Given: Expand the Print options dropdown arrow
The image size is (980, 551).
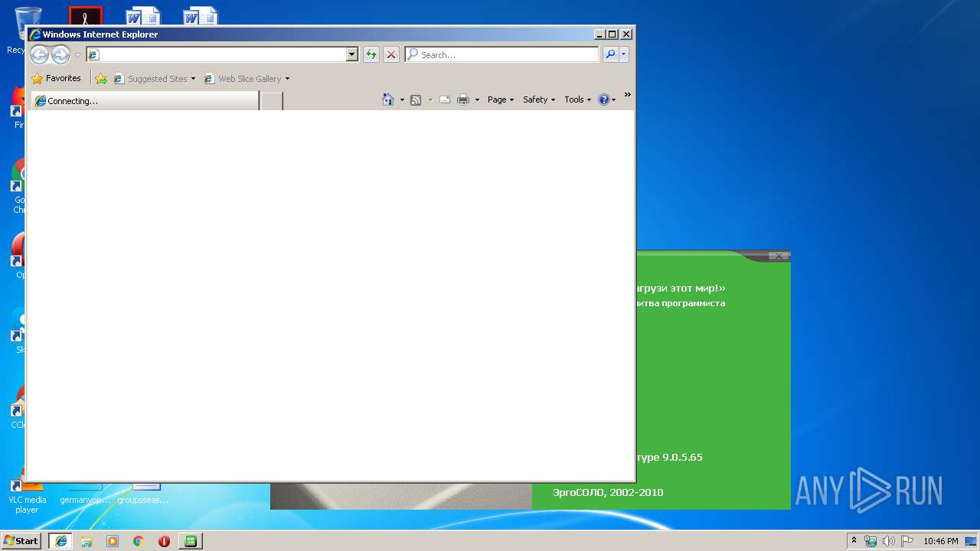Looking at the screenshot, I should (477, 99).
